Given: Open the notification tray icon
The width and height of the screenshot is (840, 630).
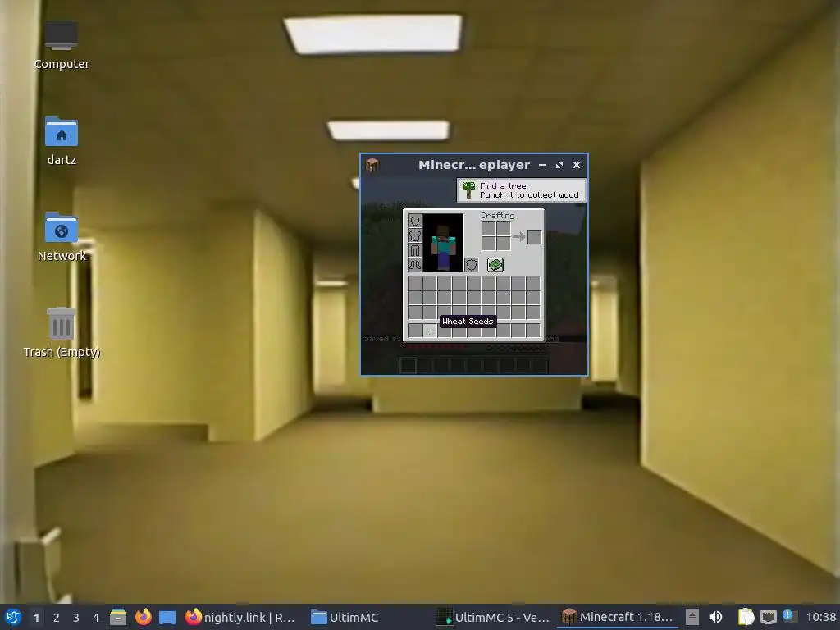Looking at the screenshot, I should pos(789,617).
